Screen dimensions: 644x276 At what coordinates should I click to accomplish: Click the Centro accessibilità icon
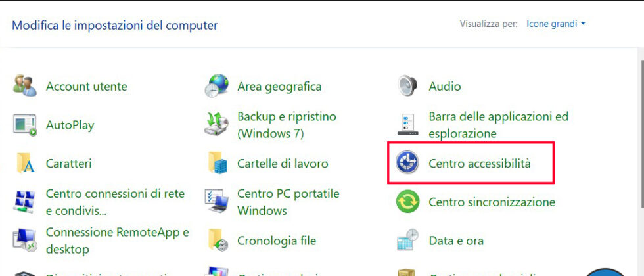pos(408,163)
